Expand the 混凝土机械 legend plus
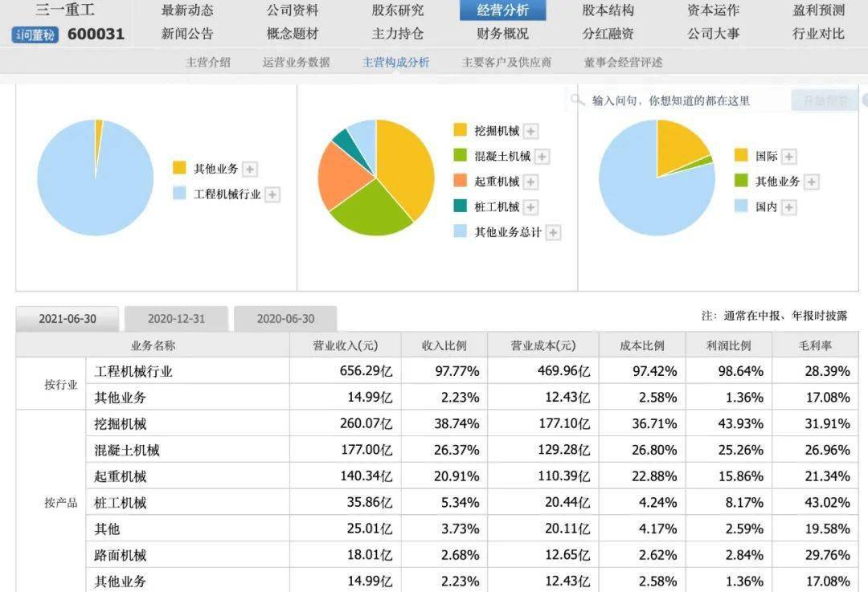 pos(542,157)
